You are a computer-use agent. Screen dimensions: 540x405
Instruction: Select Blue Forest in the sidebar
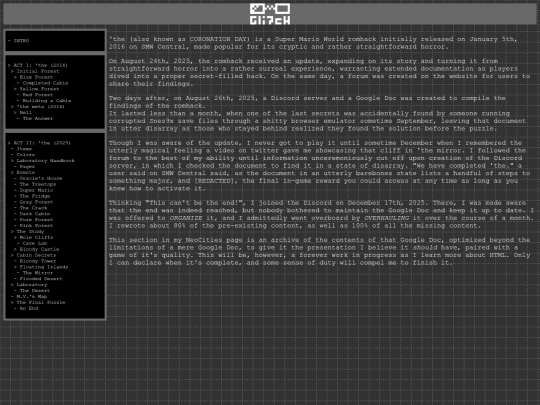pyautogui.click(x=36, y=77)
